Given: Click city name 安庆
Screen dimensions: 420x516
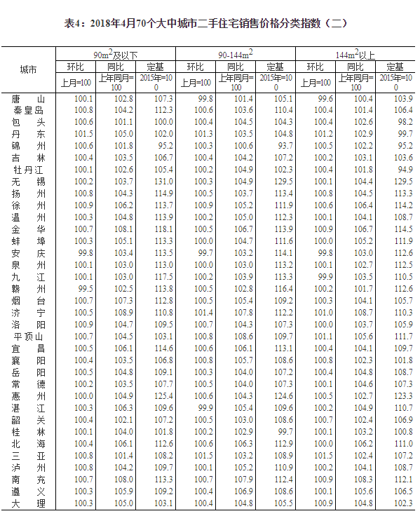Looking at the screenshot, I should pyautogui.click(x=28, y=253).
